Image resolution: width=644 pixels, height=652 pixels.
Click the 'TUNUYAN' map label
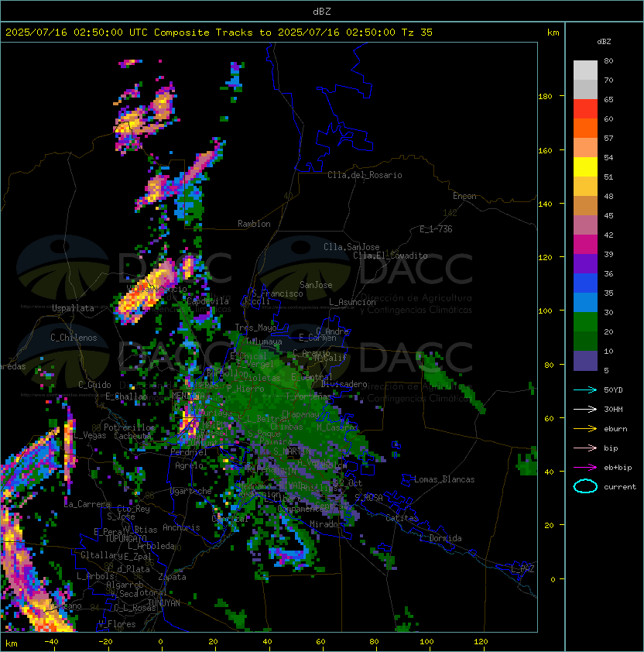[x=164, y=603]
